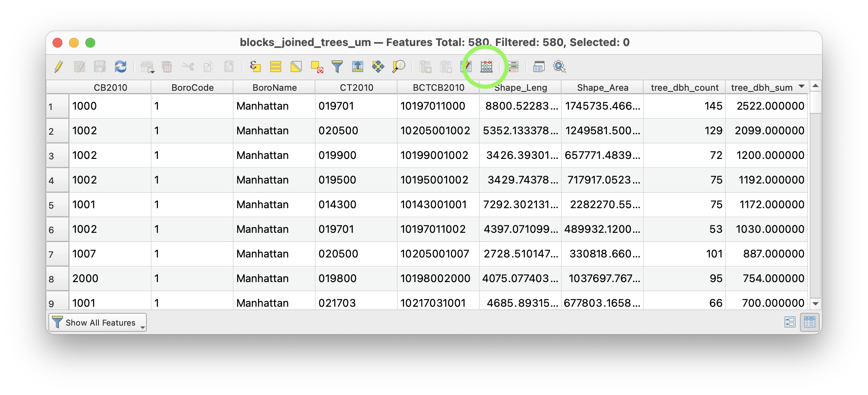Delete selected features using the trash icon
Viewport: 868px width, 395px height.
pyautogui.click(x=167, y=67)
